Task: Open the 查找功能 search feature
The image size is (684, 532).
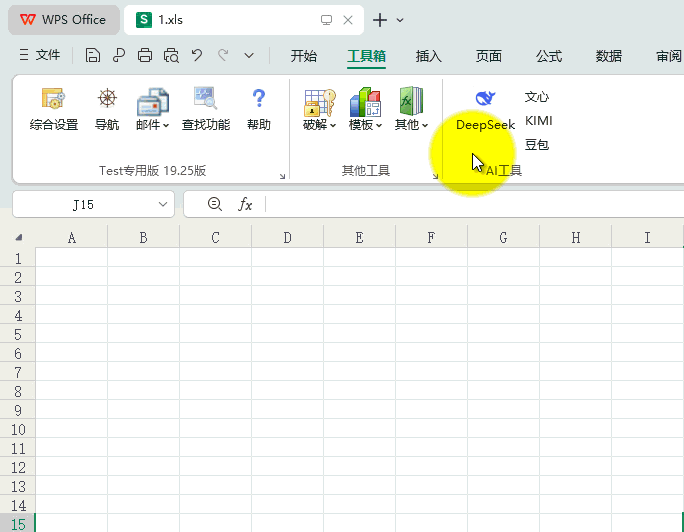Action: (205, 108)
